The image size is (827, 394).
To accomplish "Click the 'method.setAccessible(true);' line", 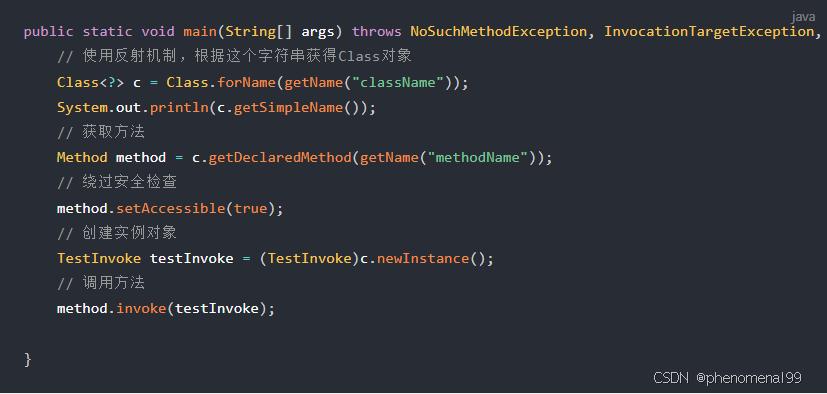I will [x=170, y=208].
